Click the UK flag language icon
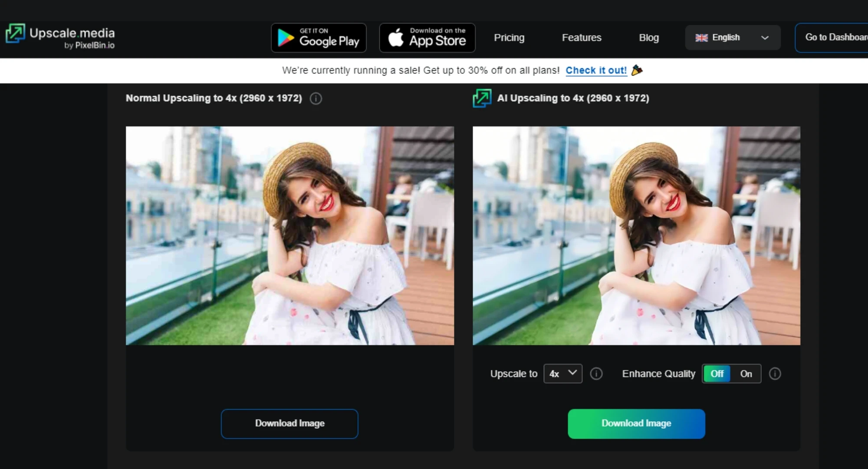The height and width of the screenshot is (469, 868). [701, 38]
